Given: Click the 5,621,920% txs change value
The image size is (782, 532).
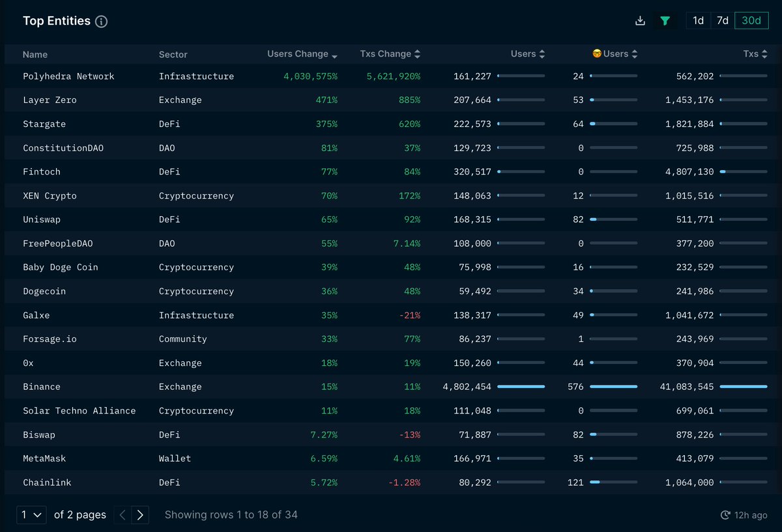Looking at the screenshot, I should click(394, 76).
